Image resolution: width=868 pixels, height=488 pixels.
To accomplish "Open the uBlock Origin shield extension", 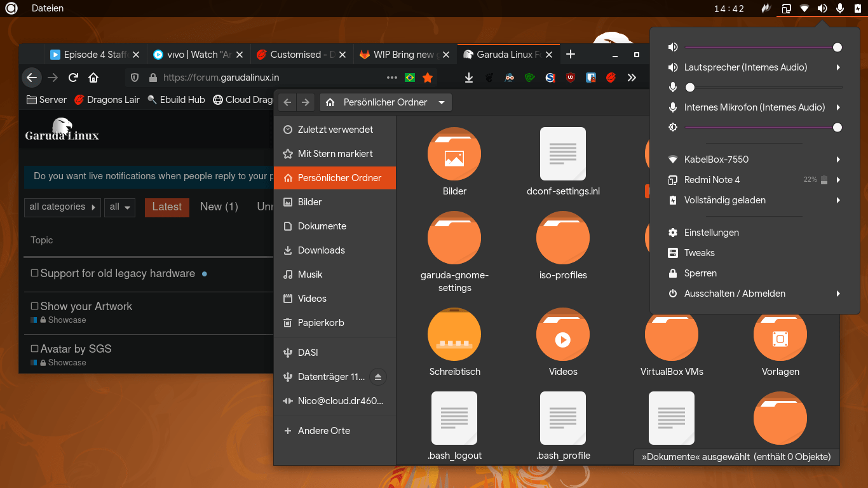I will 571,78.
